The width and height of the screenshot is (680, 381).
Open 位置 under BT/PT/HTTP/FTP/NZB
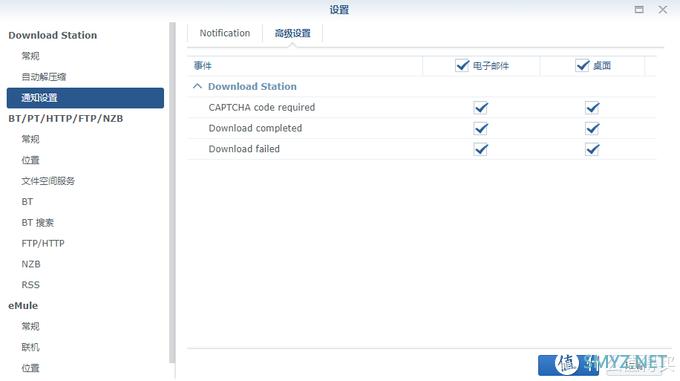click(x=30, y=160)
